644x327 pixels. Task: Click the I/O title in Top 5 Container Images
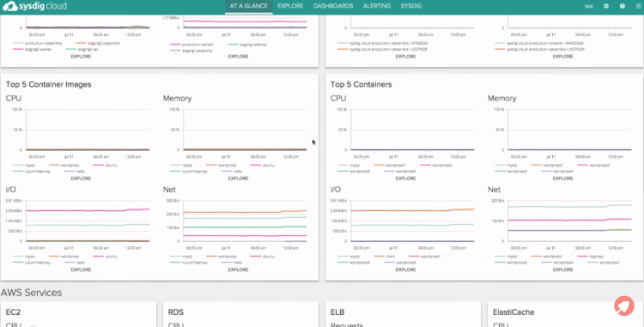pos(10,190)
